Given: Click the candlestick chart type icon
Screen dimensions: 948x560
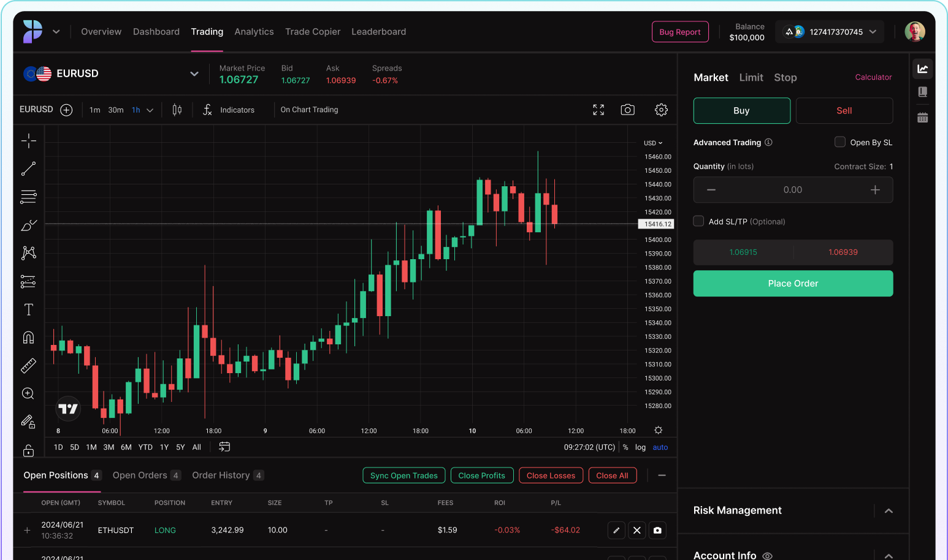Looking at the screenshot, I should pyautogui.click(x=177, y=110).
